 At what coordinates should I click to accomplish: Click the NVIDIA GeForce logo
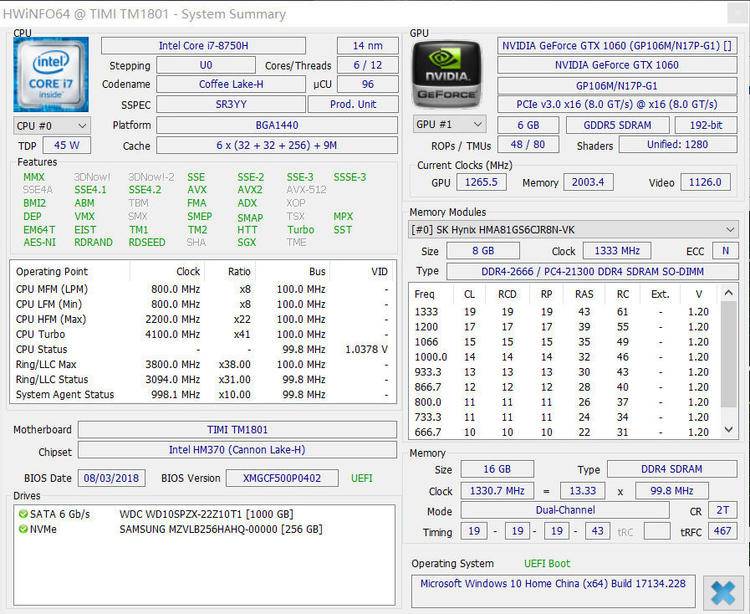pyautogui.click(x=447, y=74)
